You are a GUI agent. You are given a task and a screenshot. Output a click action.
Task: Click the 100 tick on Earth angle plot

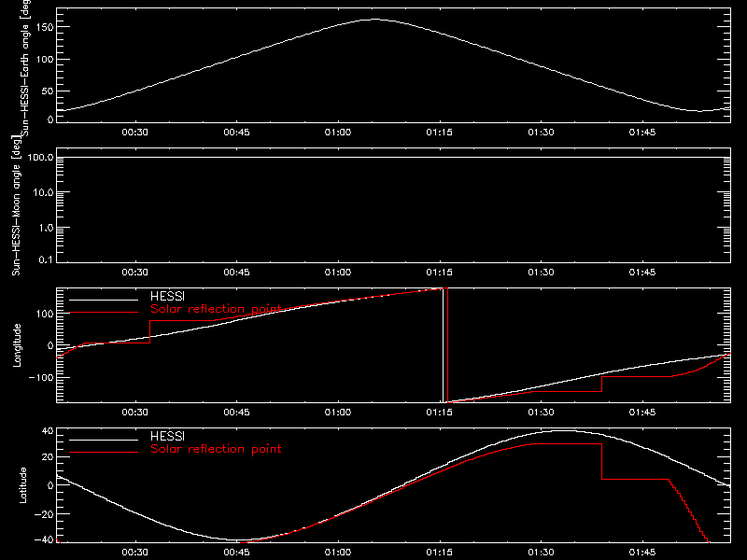[x=45, y=60]
